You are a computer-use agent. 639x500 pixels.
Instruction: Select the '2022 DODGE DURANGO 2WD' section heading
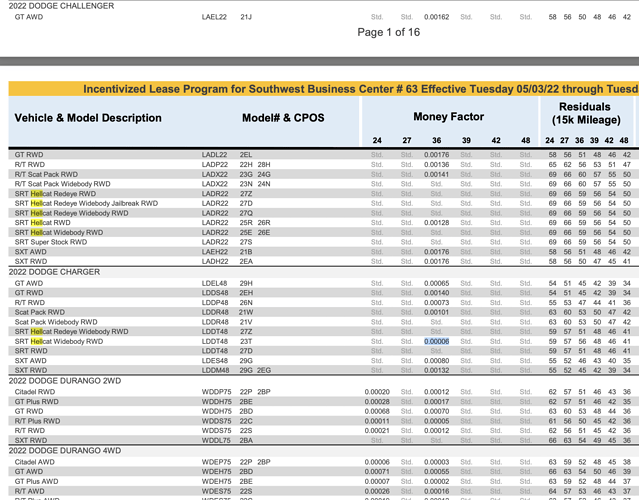(65, 381)
